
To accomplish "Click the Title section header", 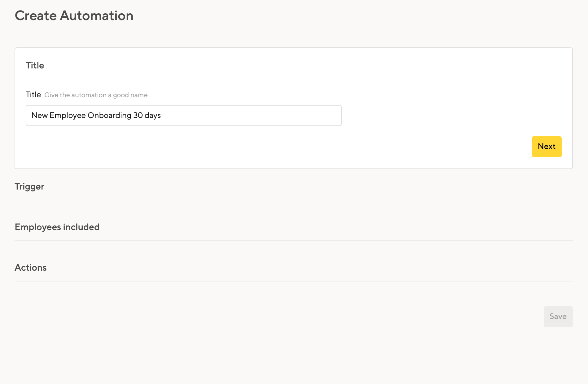I will [x=35, y=65].
